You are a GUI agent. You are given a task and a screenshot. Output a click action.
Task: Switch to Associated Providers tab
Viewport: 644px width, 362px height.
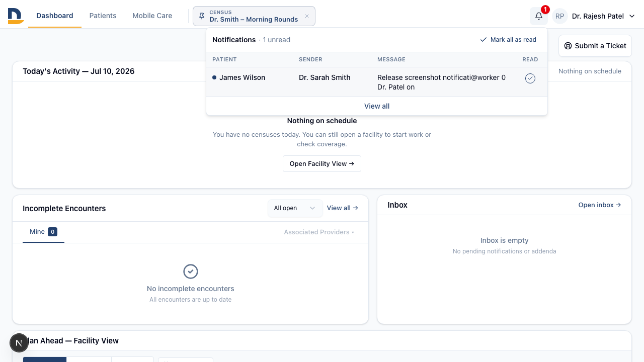point(319,232)
